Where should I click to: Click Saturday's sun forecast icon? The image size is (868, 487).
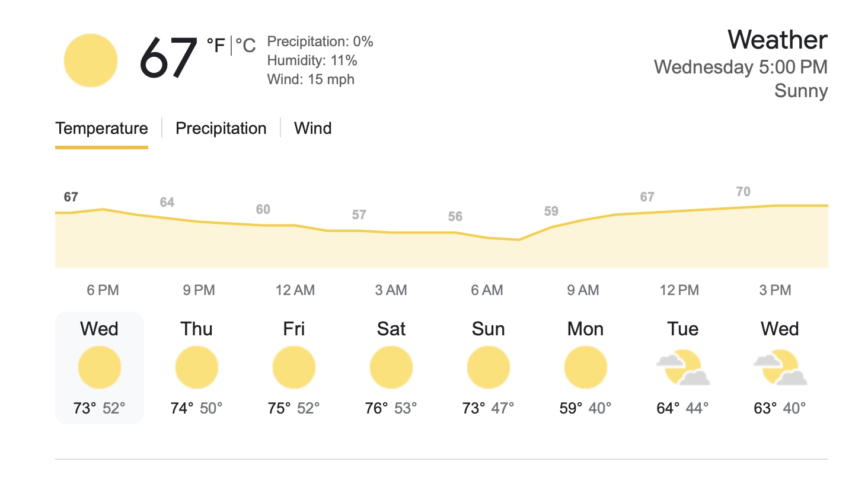[x=391, y=367]
